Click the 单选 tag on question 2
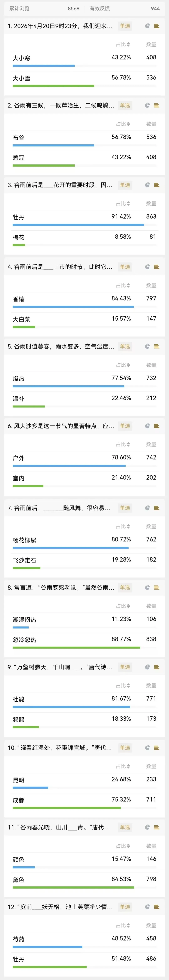 tap(125, 105)
